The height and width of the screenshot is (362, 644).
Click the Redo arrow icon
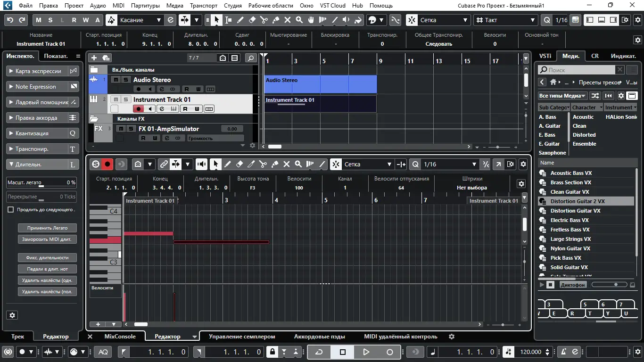pos(22,20)
